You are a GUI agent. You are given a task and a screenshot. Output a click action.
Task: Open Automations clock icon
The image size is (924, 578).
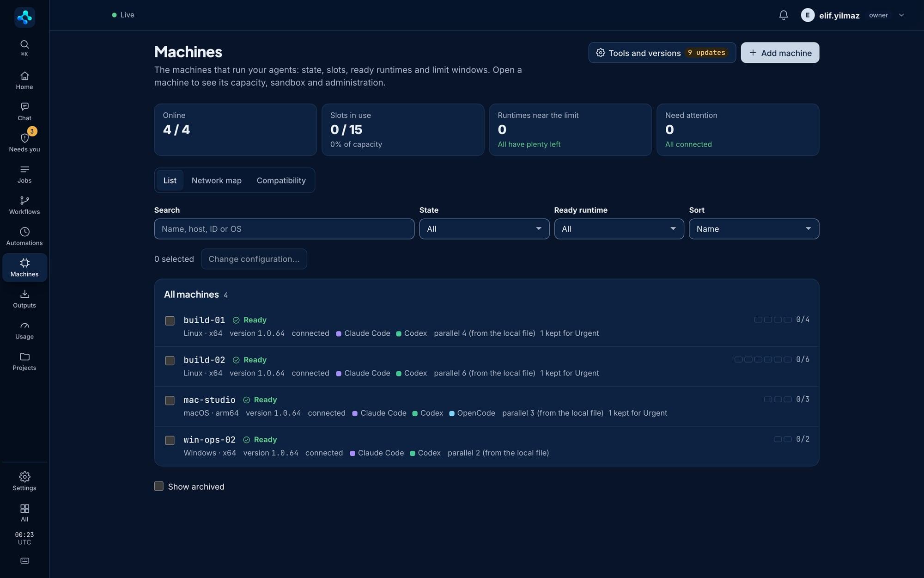tap(24, 232)
